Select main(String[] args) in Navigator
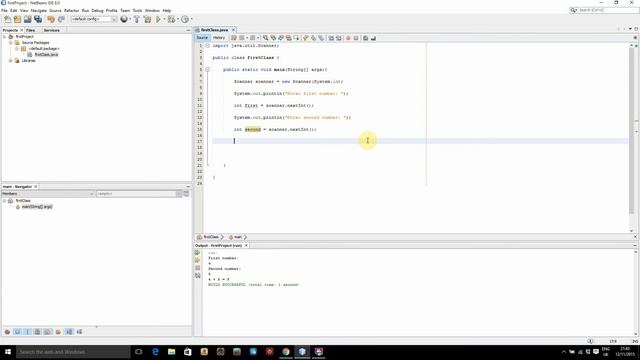Screen dimensions: 640x360 [x=37, y=207]
